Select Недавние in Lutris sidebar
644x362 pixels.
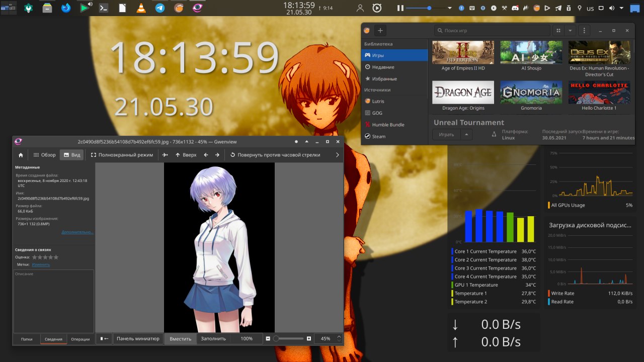pyautogui.click(x=394, y=67)
